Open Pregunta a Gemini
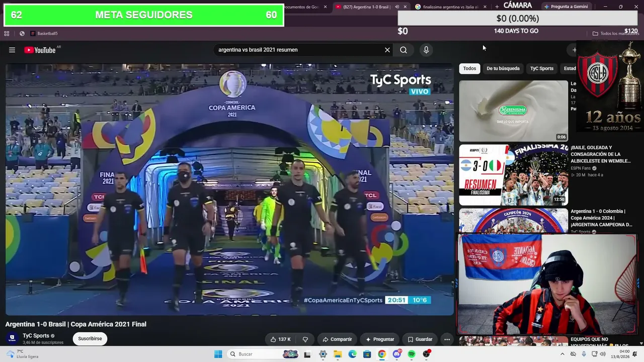Screen dimensions: 644x362 [x=566, y=7]
